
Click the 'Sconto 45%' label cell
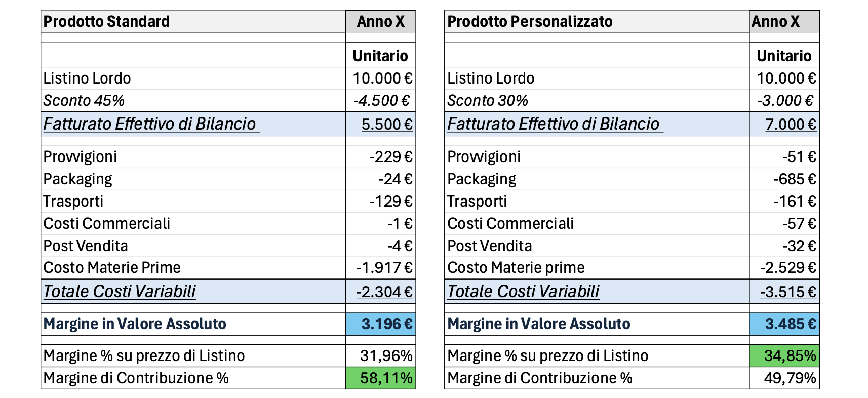pos(84,100)
